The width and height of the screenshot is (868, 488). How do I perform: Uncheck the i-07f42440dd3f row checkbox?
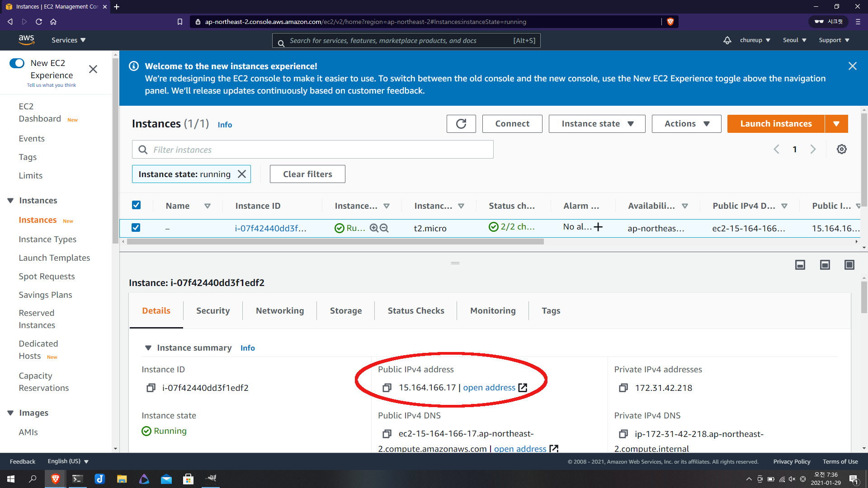click(x=136, y=228)
